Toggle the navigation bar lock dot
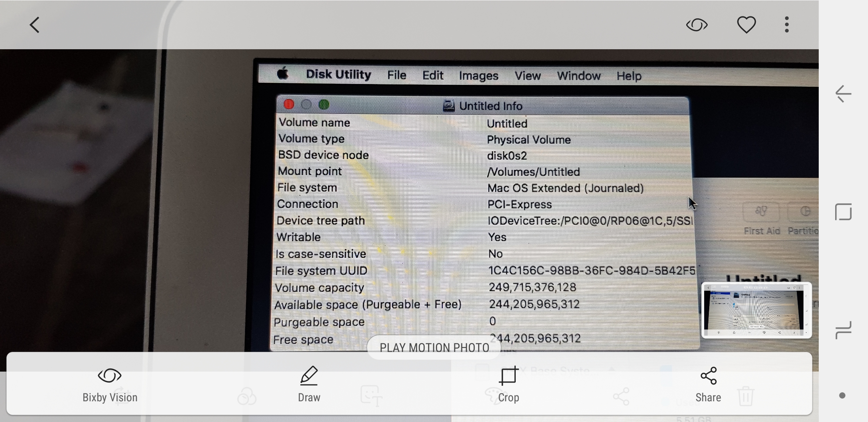The image size is (868, 422). pos(842,396)
